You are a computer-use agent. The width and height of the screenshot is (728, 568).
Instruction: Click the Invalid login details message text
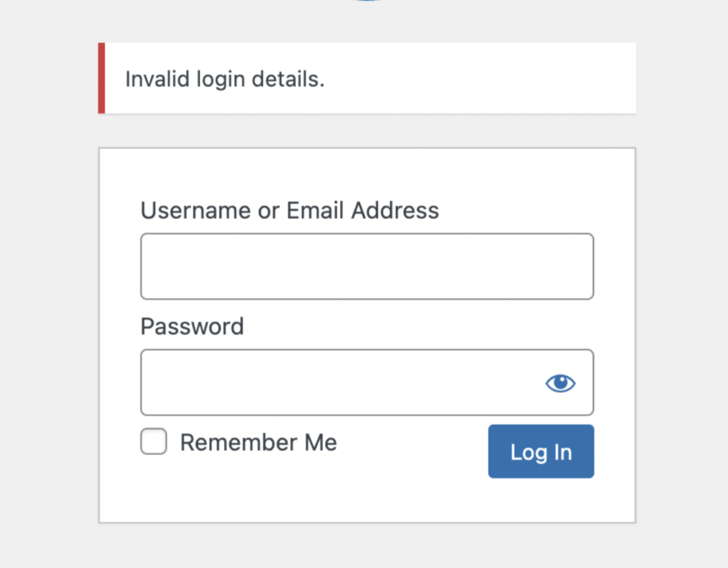225,79
